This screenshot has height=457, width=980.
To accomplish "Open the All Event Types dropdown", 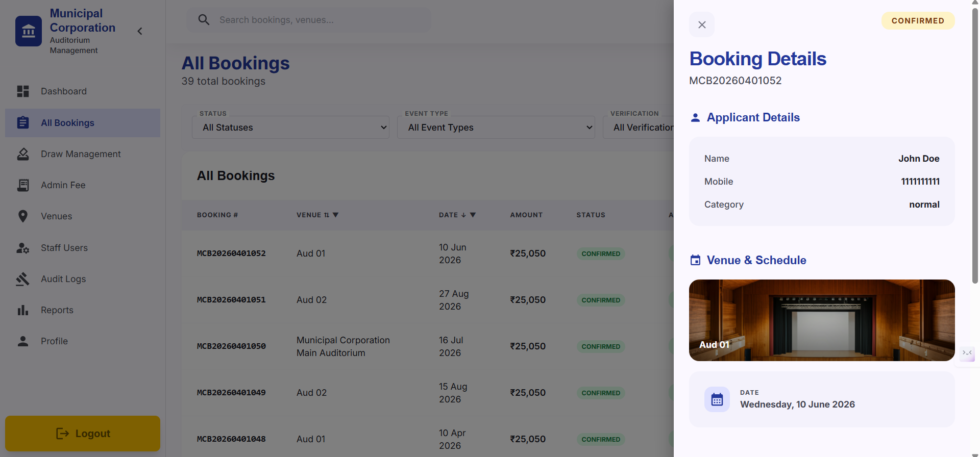I will (x=496, y=128).
